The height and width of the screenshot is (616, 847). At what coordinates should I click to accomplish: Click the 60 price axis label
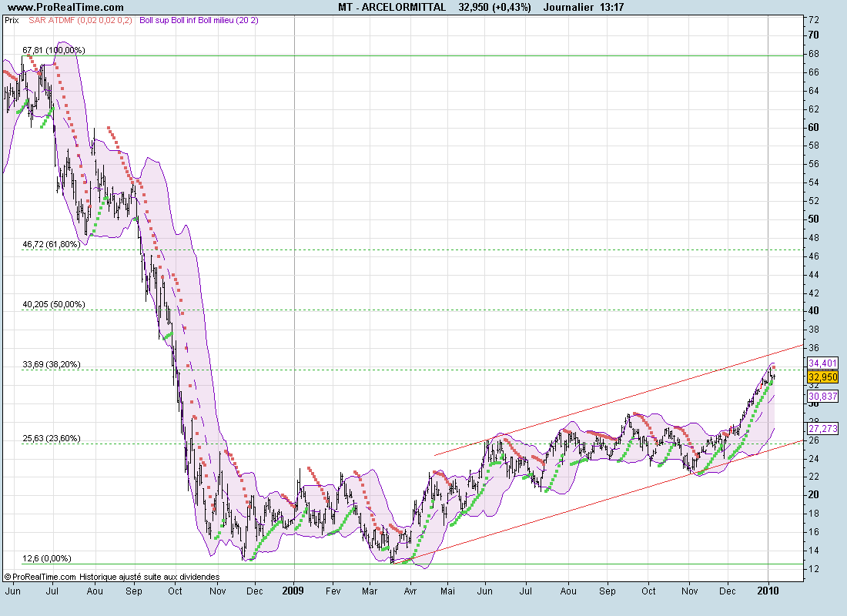813,128
